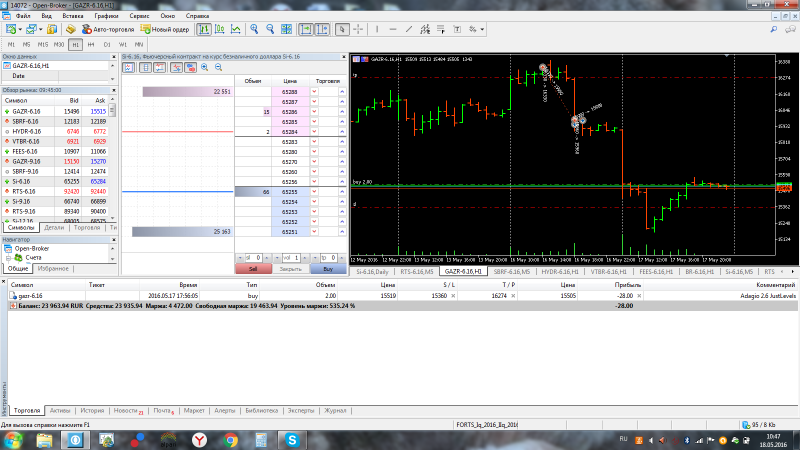Select the text label tool

click(x=457, y=30)
